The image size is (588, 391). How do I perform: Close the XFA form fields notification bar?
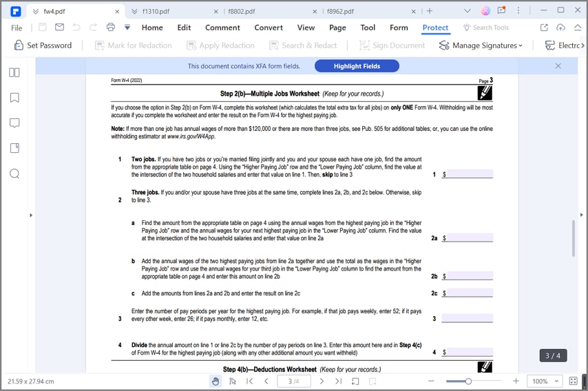tap(558, 66)
